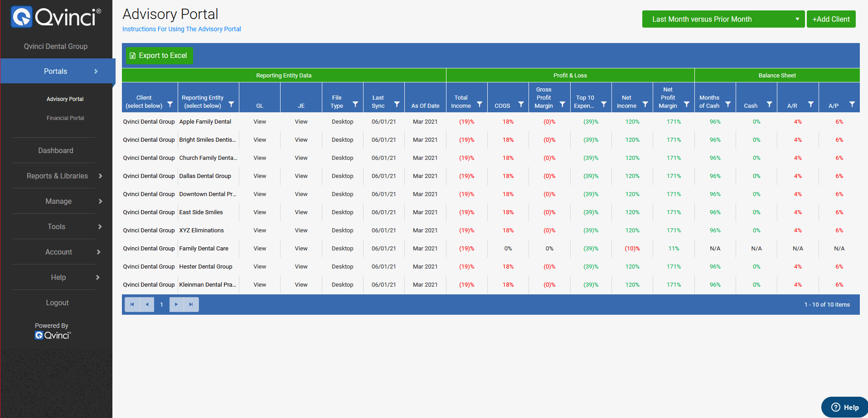This screenshot has width=868, height=418.
Task: Expand the Reports & Libraries menu
Action: pos(58,176)
